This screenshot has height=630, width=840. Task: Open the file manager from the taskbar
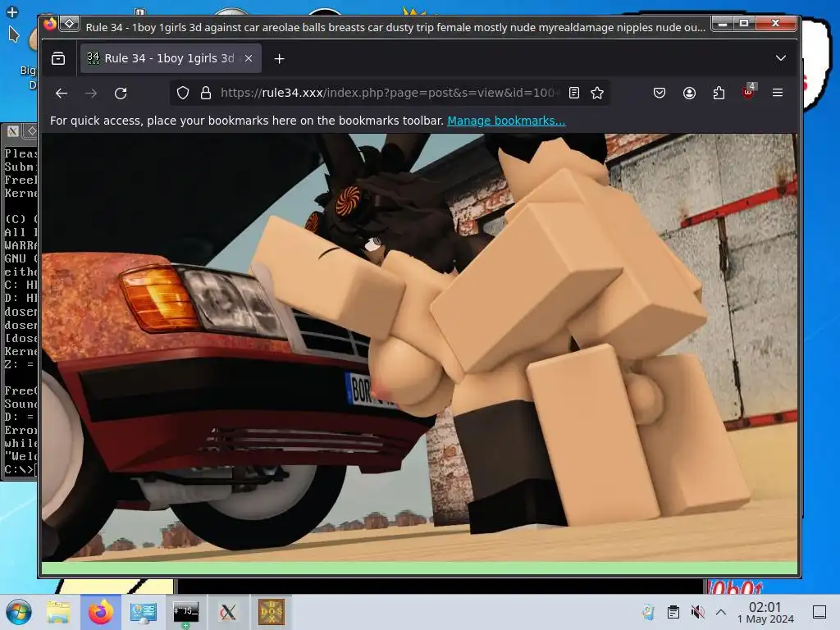click(58, 612)
